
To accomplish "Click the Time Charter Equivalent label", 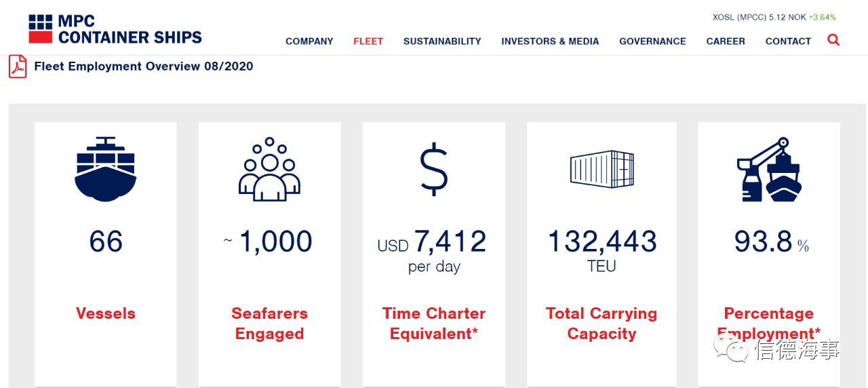I will [x=434, y=324].
